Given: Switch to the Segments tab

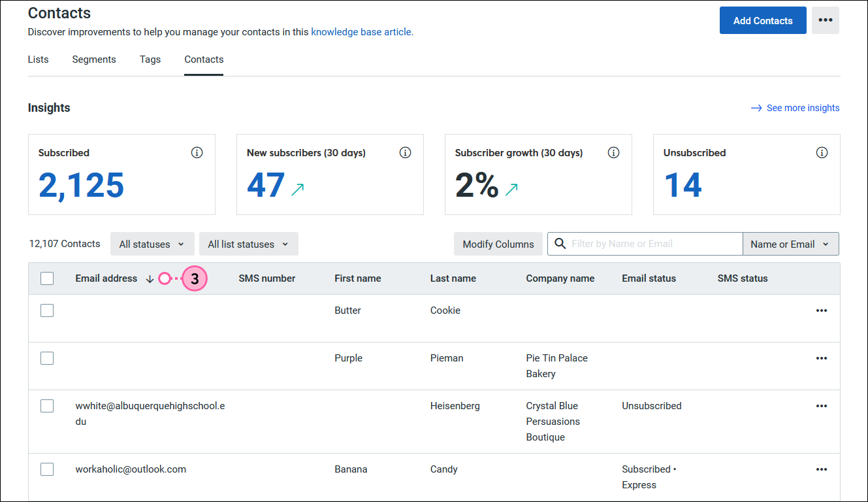Looking at the screenshot, I should point(94,59).
